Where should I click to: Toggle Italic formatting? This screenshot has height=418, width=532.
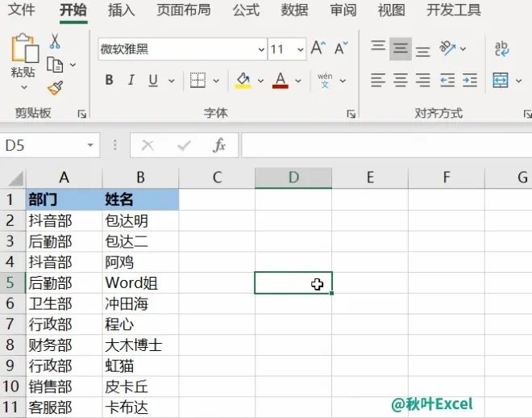click(131, 80)
